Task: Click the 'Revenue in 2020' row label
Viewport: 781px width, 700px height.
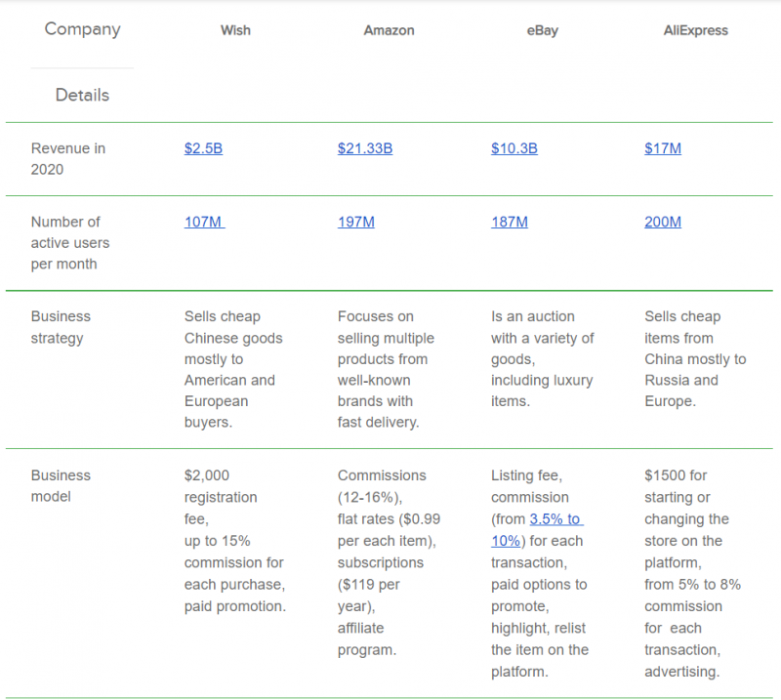Action: click(68, 159)
